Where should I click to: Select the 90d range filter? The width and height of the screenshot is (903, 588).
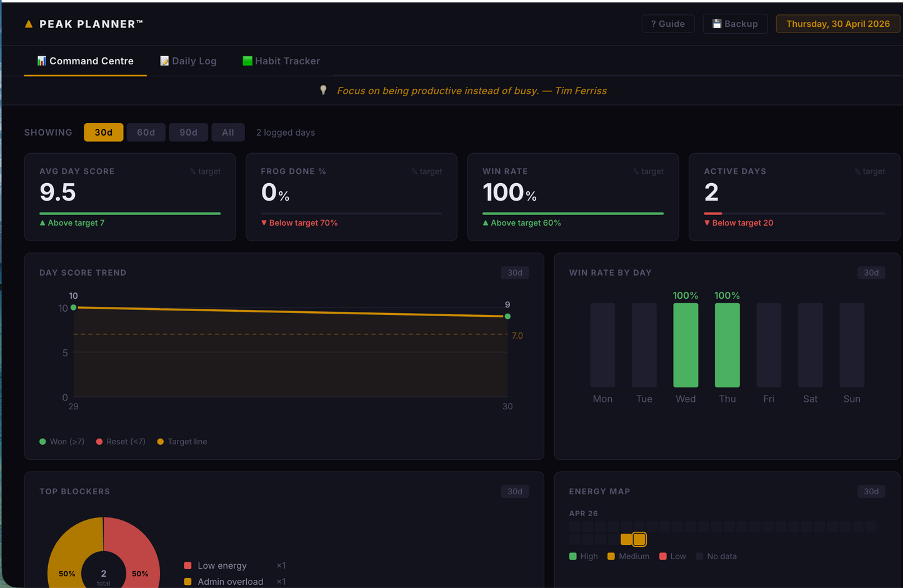click(x=188, y=132)
